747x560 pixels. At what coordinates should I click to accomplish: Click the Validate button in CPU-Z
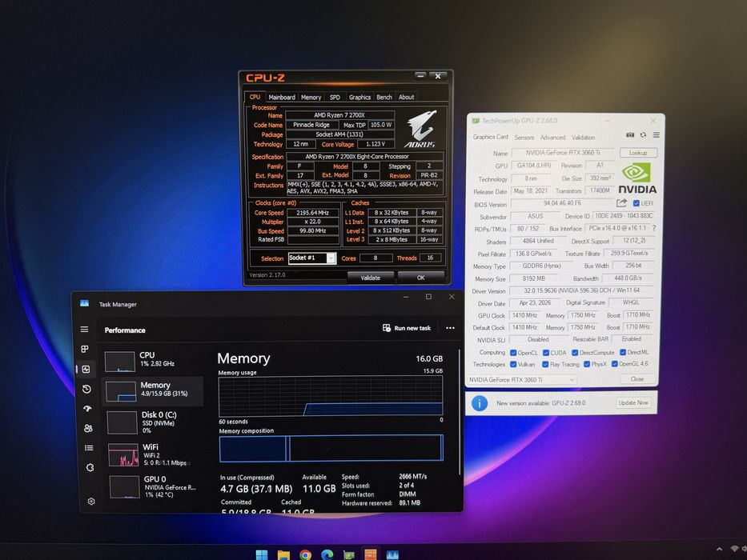pos(371,278)
